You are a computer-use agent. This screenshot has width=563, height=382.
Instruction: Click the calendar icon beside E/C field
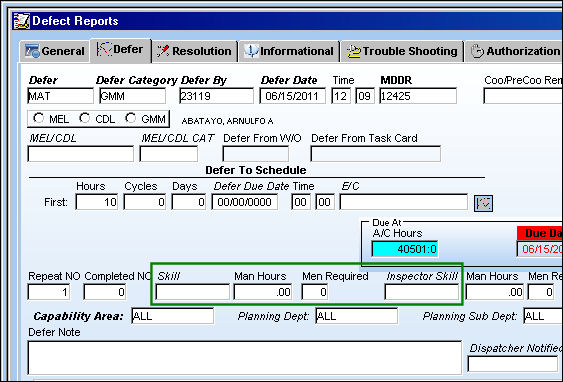click(x=483, y=203)
